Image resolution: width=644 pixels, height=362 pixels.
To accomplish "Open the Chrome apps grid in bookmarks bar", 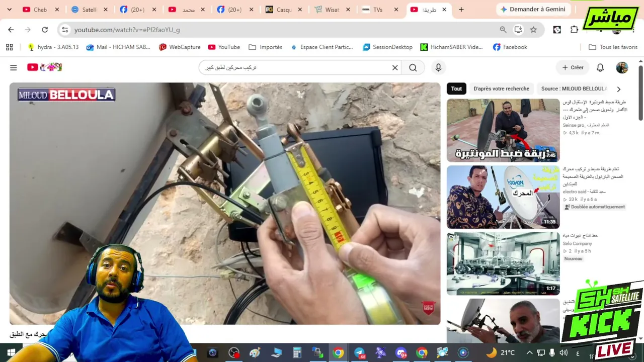I will click(9, 47).
